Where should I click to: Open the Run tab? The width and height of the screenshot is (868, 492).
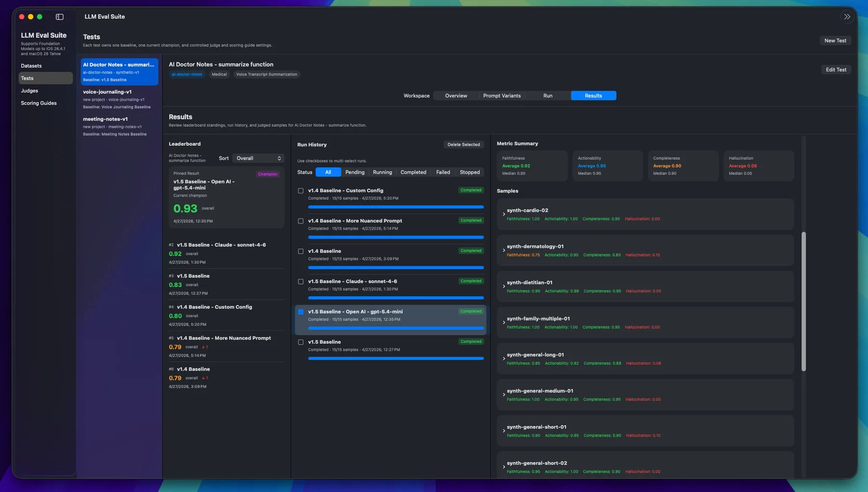[x=548, y=96]
